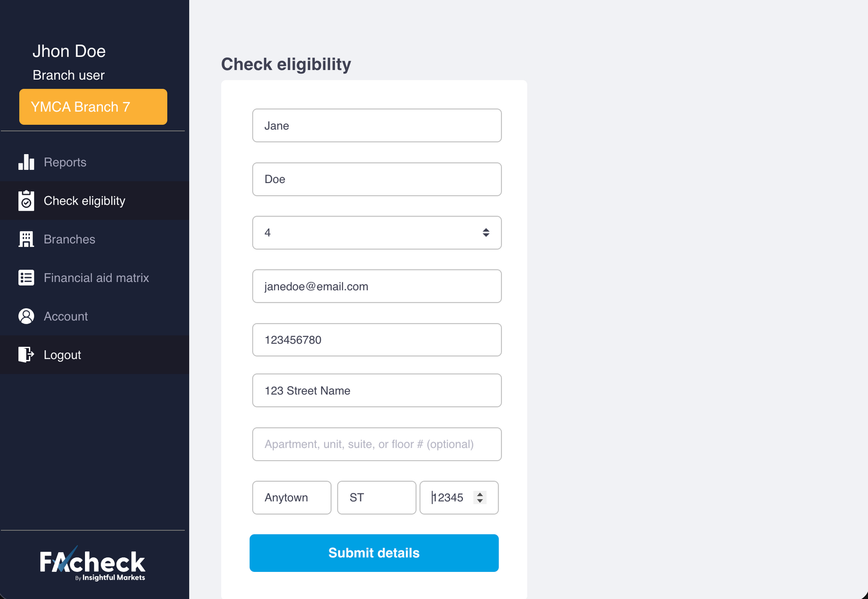Open the Branches menu item

tap(70, 239)
